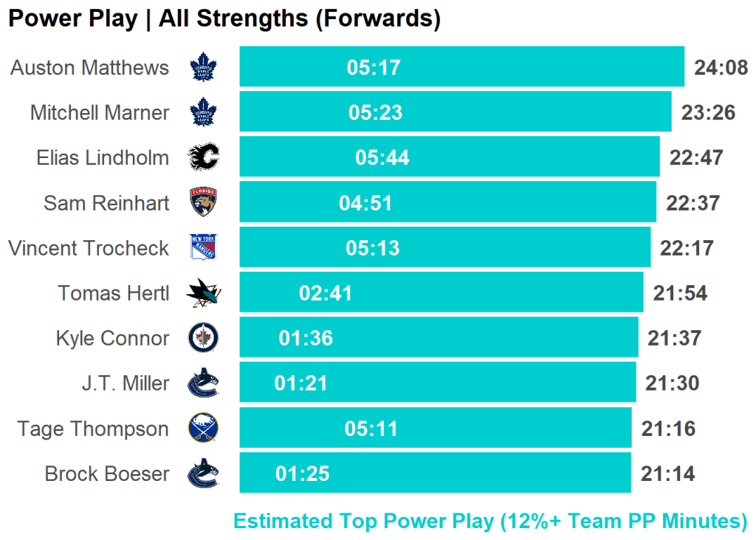Click the Sharks logo beside Tomas Hertl
The width and height of the screenshot is (756, 540).
click(x=203, y=293)
